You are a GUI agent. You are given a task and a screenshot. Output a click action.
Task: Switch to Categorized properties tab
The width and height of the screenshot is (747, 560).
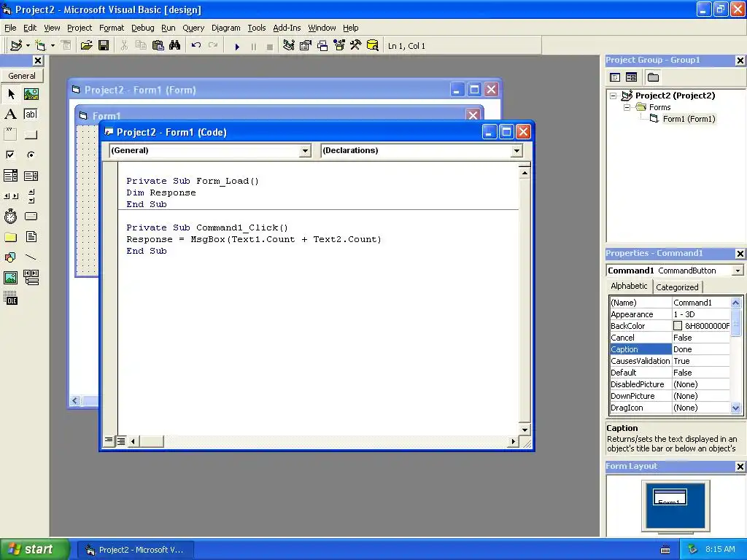click(x=677, y=287)
